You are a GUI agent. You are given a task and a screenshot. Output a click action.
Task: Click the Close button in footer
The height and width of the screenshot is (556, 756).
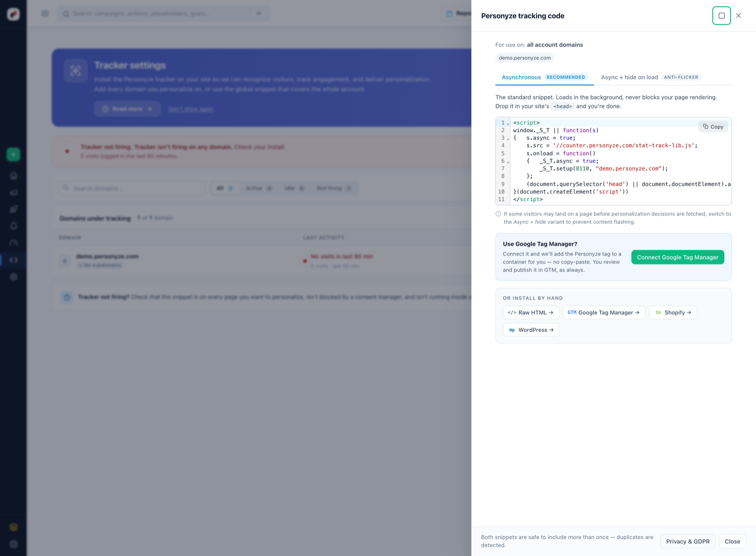[732, 541]
